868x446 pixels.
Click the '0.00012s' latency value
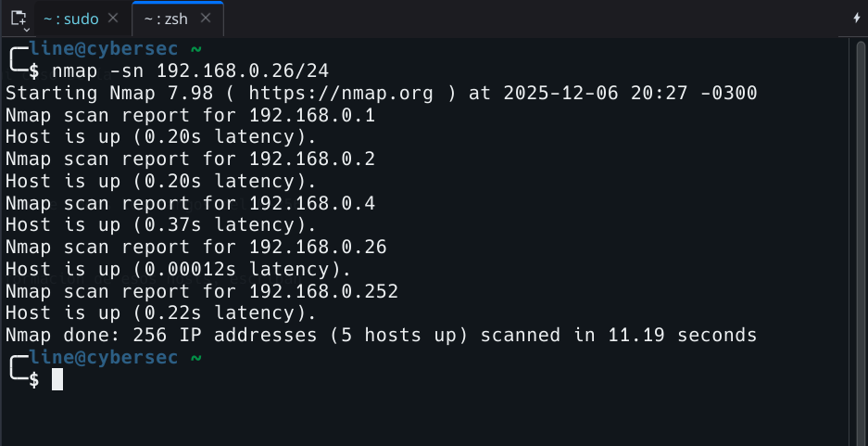(x=190, y=269)
